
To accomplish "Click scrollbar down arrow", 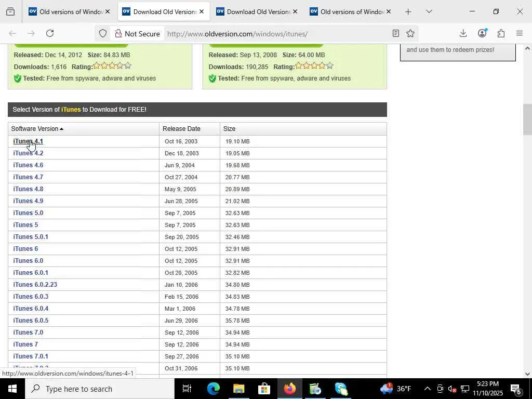I will 527,374.
